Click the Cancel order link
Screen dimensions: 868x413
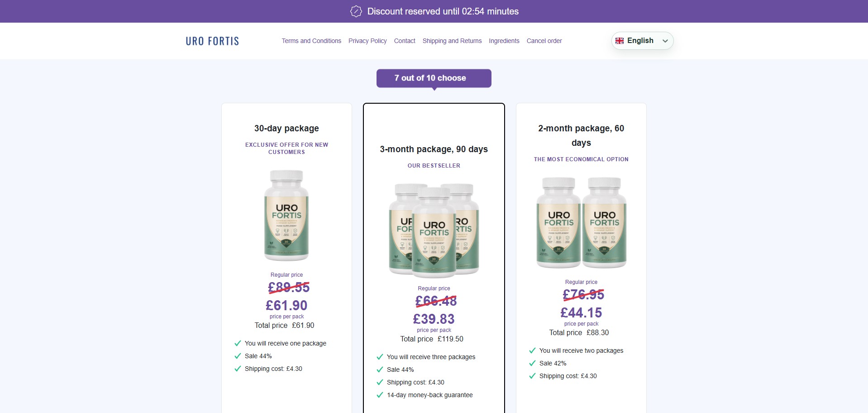(x=544, y=41)
